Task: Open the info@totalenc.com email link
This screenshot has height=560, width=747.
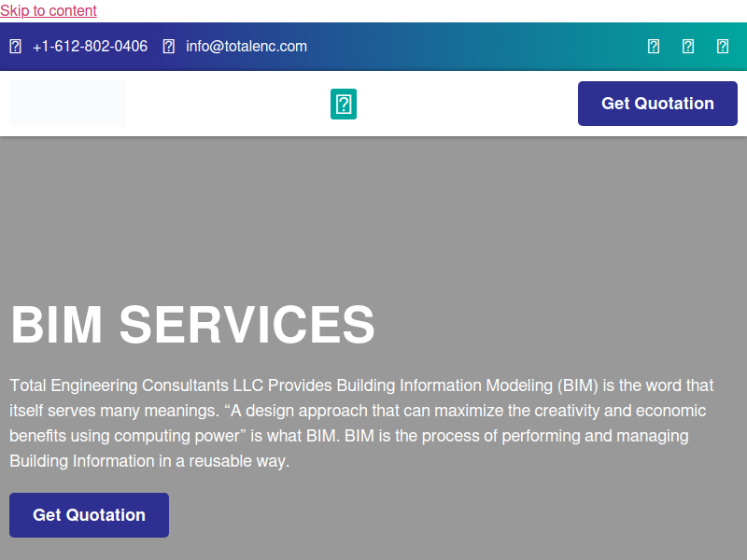Action: (247, 46)
